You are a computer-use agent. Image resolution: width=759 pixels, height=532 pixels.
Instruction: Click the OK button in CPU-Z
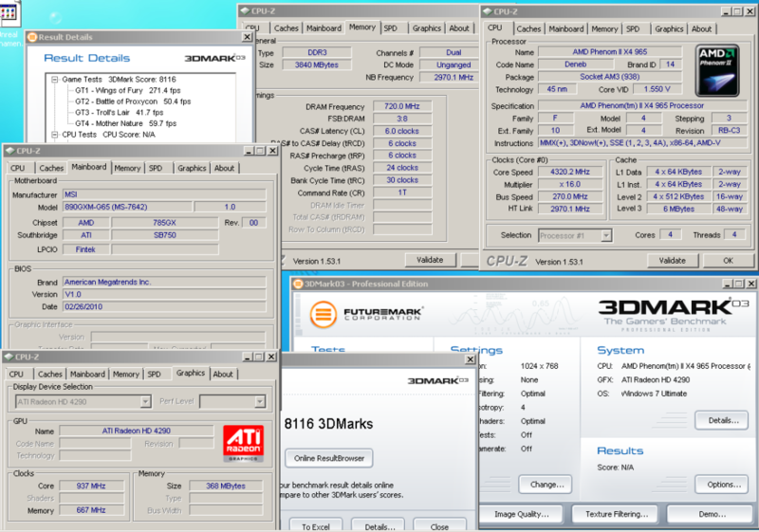pos(727,260)
